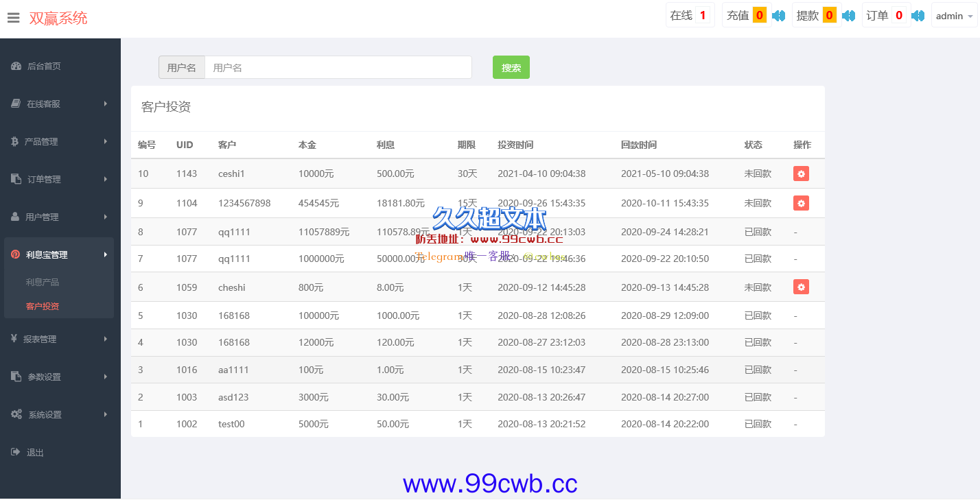This screenshot has height=500, width=980.
Task: Click the user icon beside 用户管理
Action: (15, 217)
